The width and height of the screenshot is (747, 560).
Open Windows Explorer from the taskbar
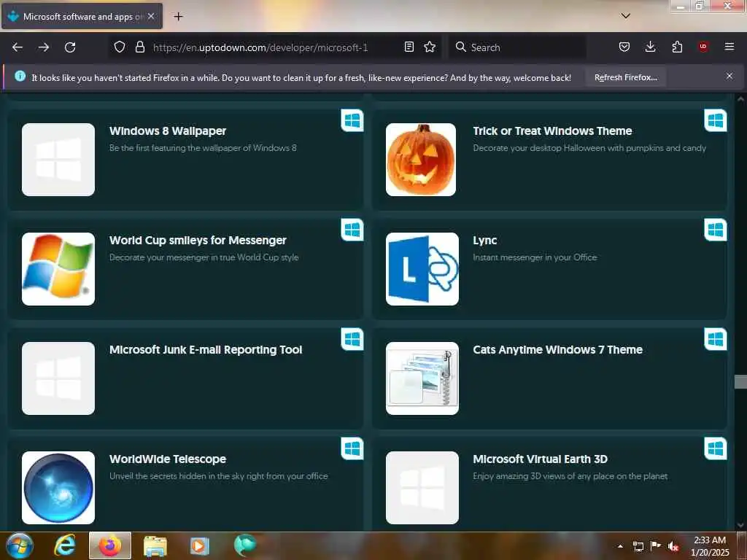tap(155, 546)
